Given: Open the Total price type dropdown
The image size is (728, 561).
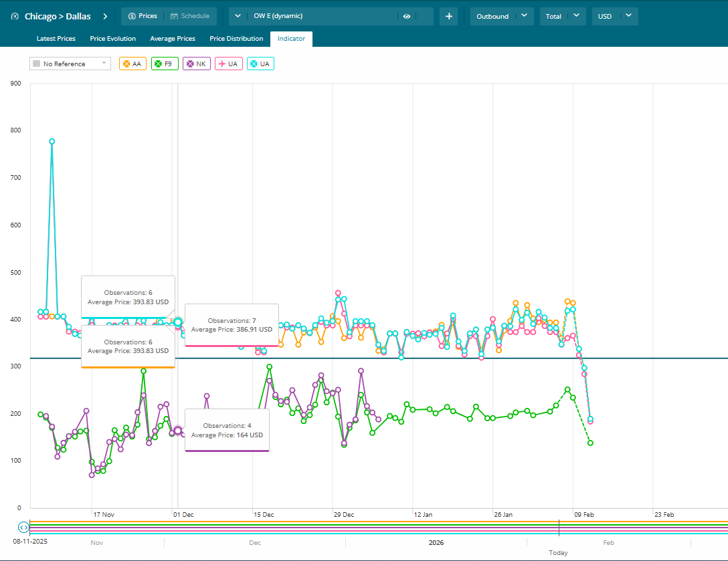Looking at the screenshot, I should click(563, 16).
